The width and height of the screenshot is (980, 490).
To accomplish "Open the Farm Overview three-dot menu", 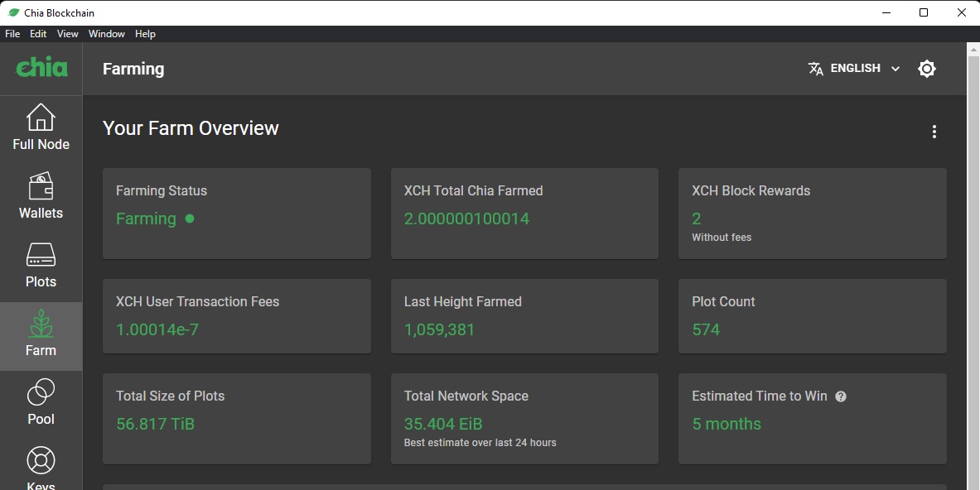I will (934, 132).
